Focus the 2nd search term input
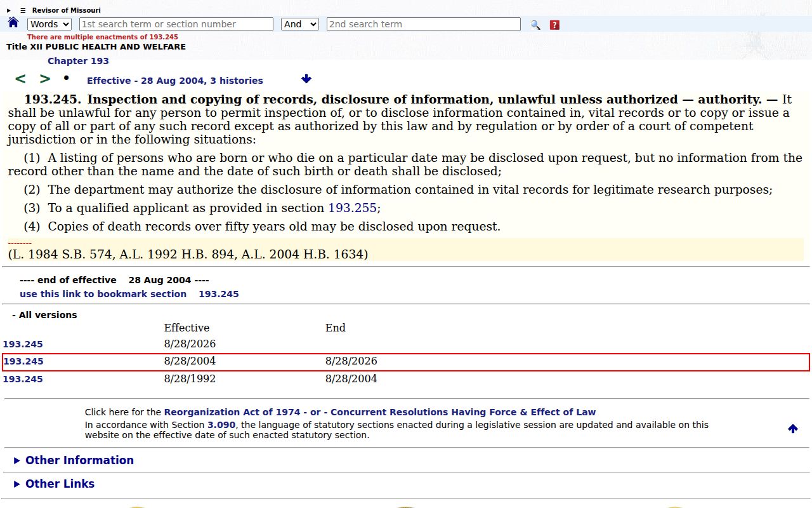The image size is (812, 508). click(424, 24)
